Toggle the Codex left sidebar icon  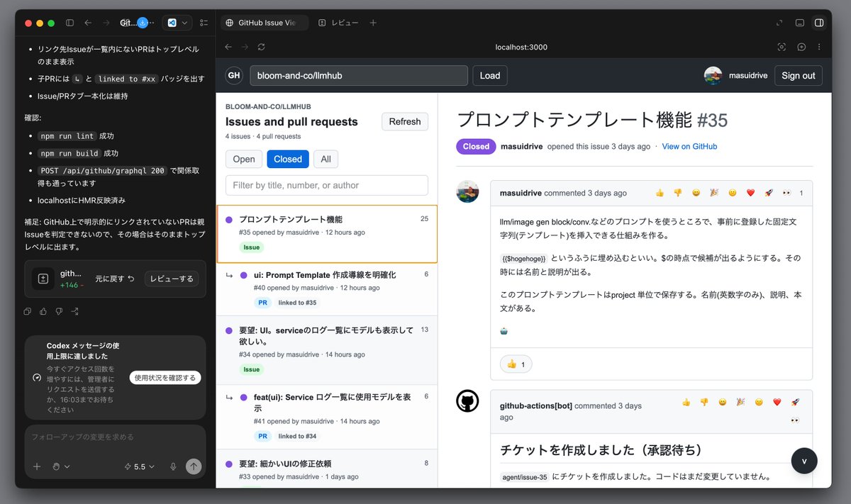click(69, 23)
